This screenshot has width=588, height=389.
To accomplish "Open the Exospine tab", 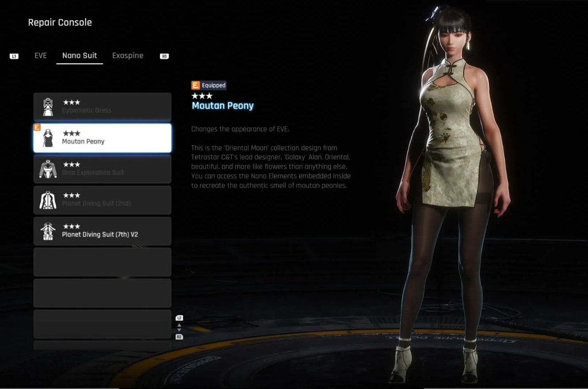I will [128, 55].
